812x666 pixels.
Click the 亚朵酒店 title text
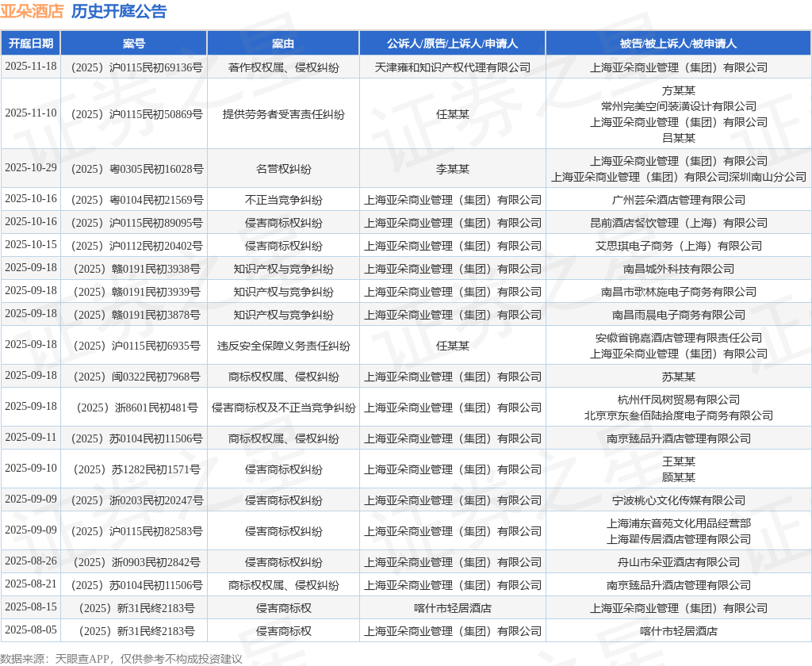point(32,11)
